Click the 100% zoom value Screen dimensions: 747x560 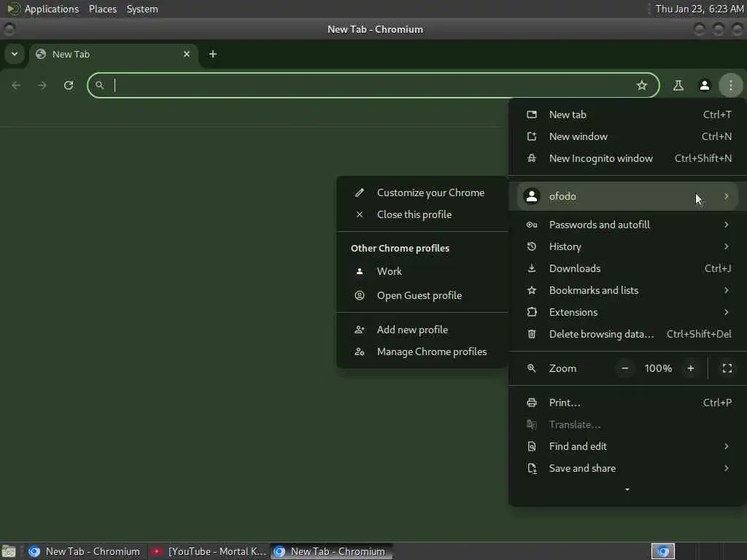pos(658,368)
